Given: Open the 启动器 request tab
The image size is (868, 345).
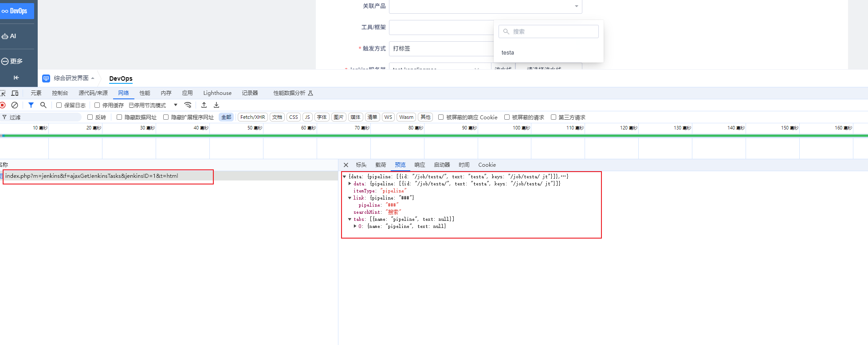Looking at the screenshot, I should click(x=442, y=165).
